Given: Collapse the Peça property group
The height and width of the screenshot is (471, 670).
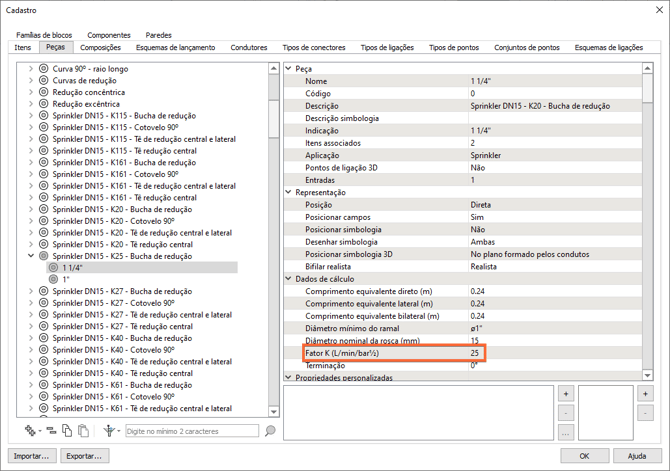Looking at the screenshot, I should [289, 69].
